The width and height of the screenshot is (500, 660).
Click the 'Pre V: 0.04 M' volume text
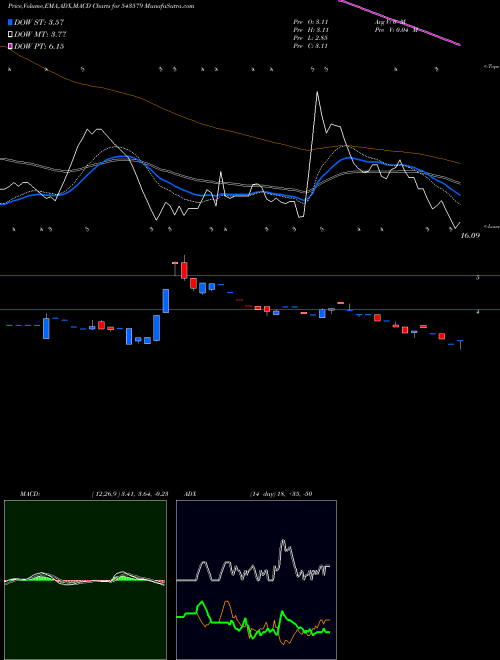point(396,30)
